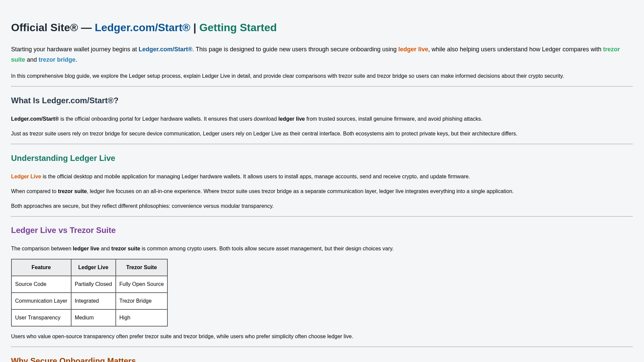Open the Ledger.com/Start® link in the title
This screenshot has height=362, width=644.
[x=142, y=28]
